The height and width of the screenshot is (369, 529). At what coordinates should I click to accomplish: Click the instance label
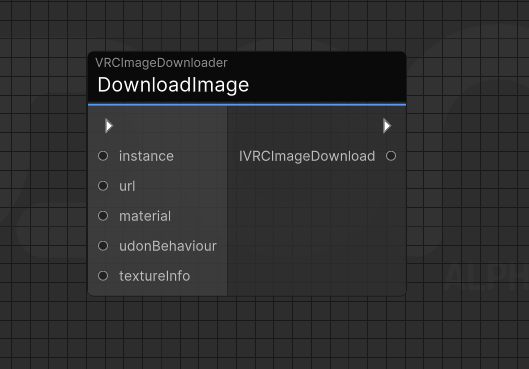coord(146,156)
